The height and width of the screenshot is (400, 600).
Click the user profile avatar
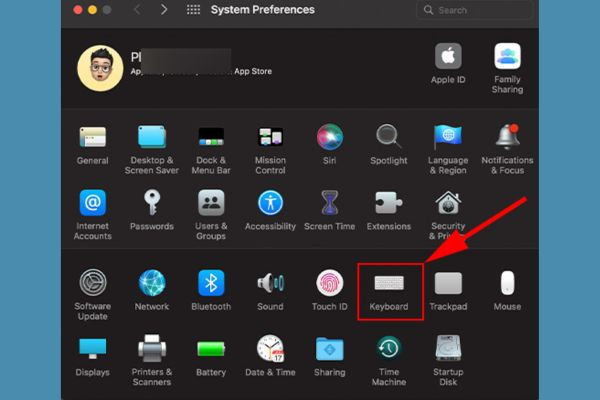pos(100,68)
